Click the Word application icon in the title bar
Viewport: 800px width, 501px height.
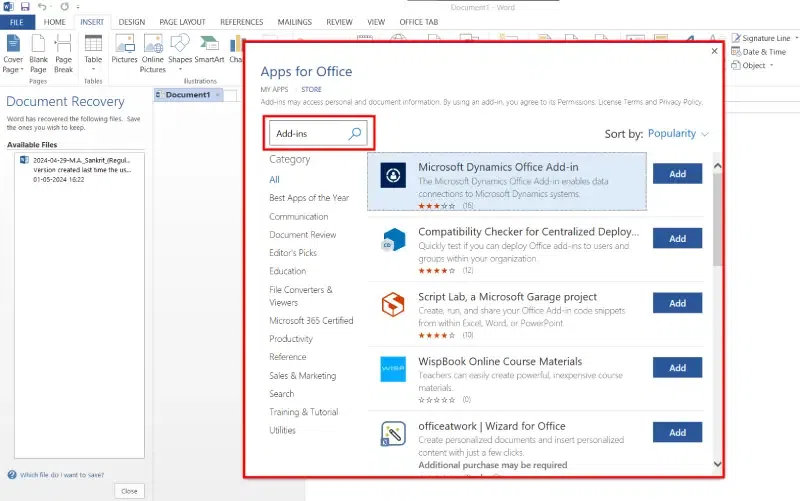(8, 7)
